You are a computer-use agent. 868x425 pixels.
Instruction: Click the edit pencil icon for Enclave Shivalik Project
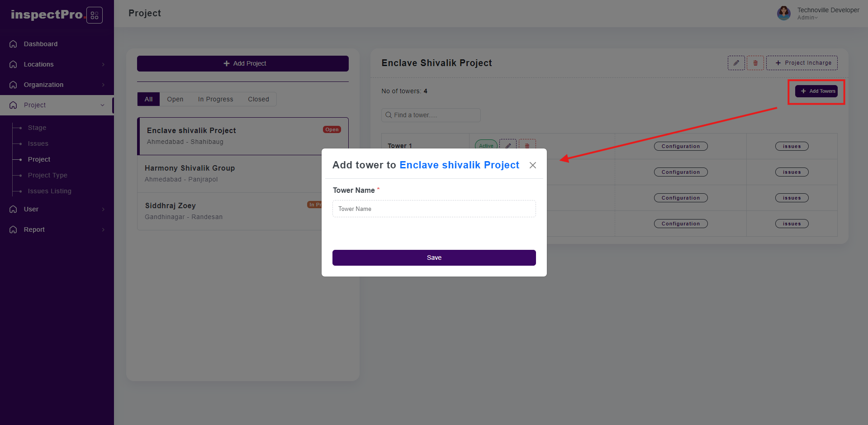pyautogui.click(x=736, y=63)
